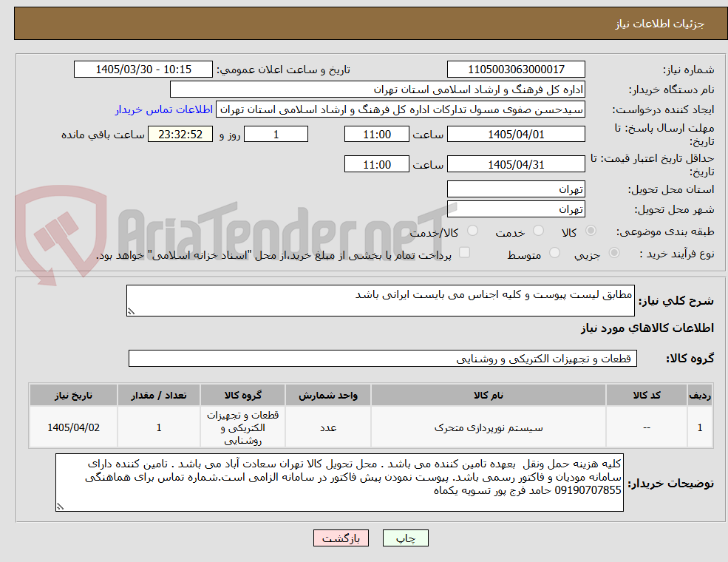The height and width of the screenshot is (562, 728).
Task: Click the کد کالا column header
Action: [x=647, y=396]
